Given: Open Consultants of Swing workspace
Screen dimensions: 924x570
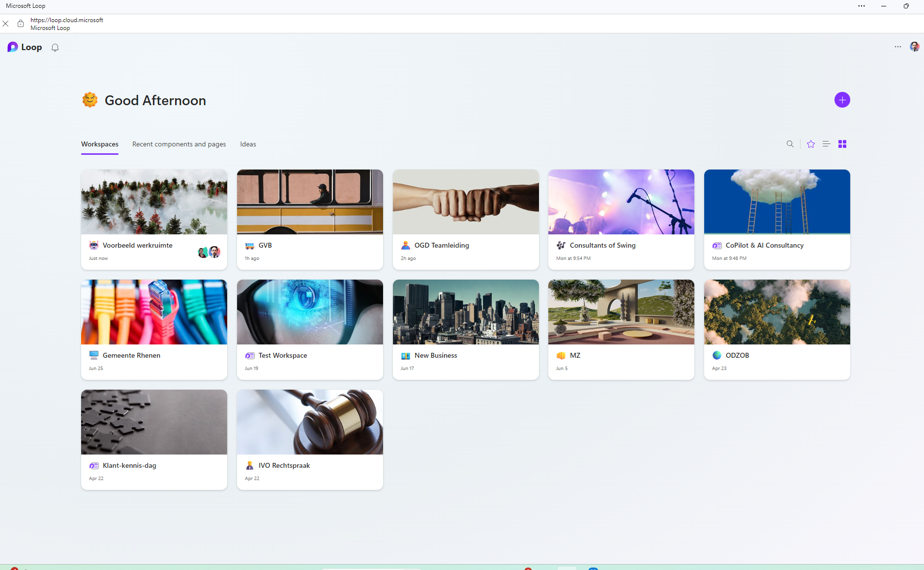Looking at the screenshot, I should coord(602,245).
